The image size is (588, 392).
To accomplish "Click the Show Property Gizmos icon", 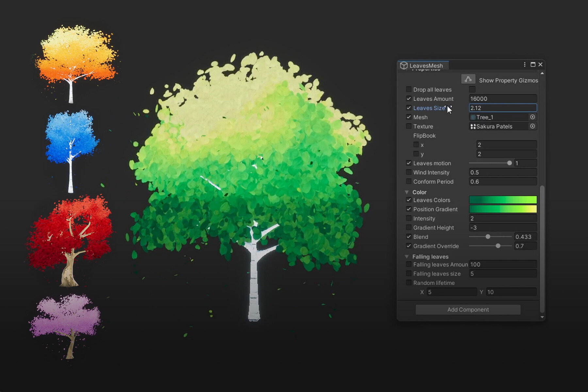I will (468, 79).
